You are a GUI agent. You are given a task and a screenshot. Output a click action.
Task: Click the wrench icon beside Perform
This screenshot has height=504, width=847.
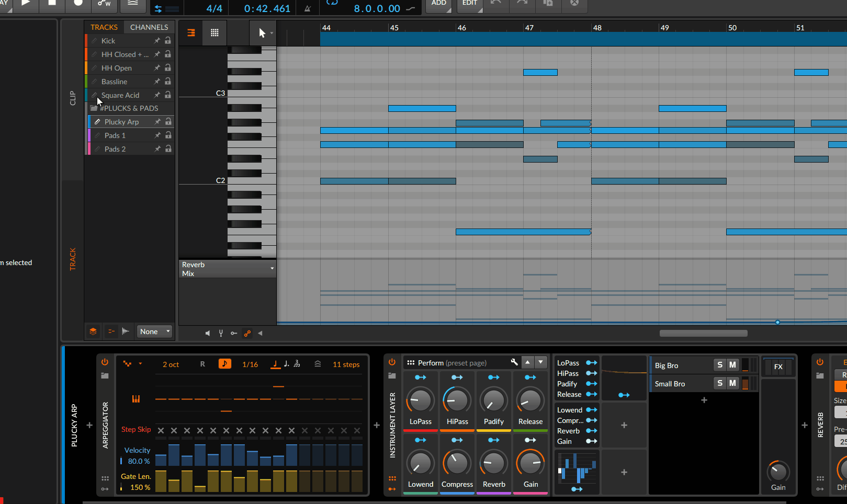(514, 362)
